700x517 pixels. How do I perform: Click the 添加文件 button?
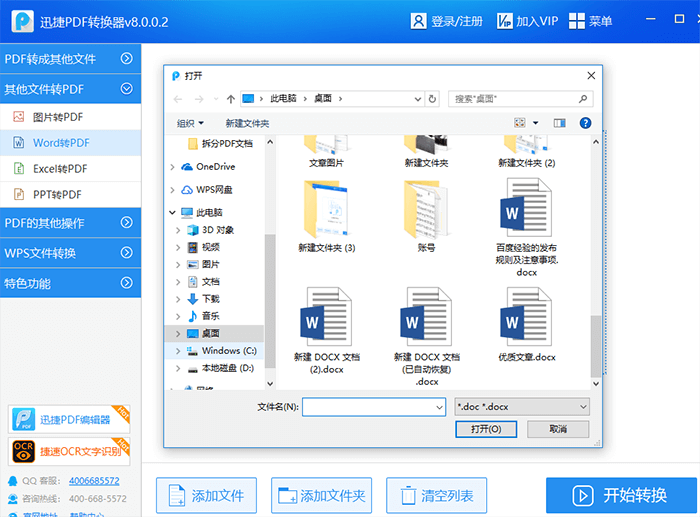[x=206, y=496]
